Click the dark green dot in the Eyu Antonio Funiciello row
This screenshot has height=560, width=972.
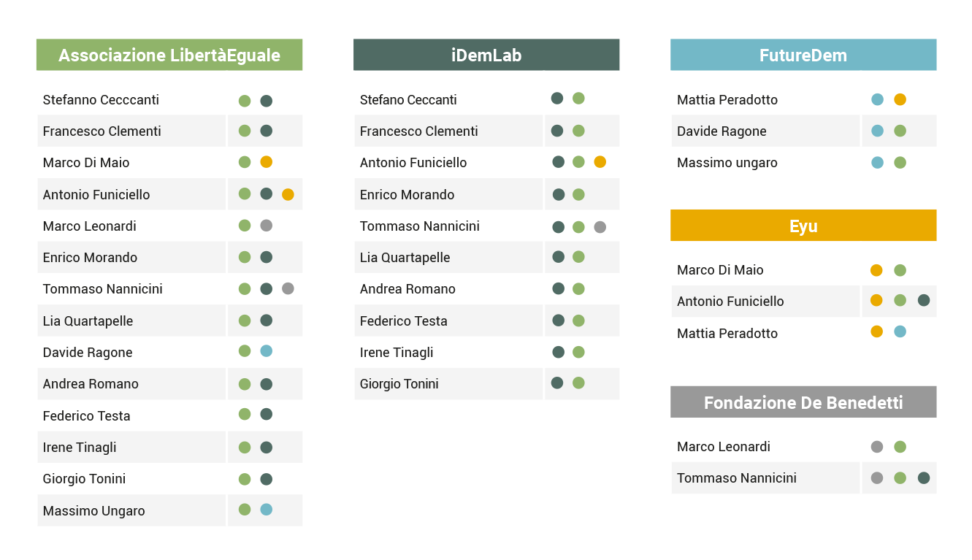924,300
